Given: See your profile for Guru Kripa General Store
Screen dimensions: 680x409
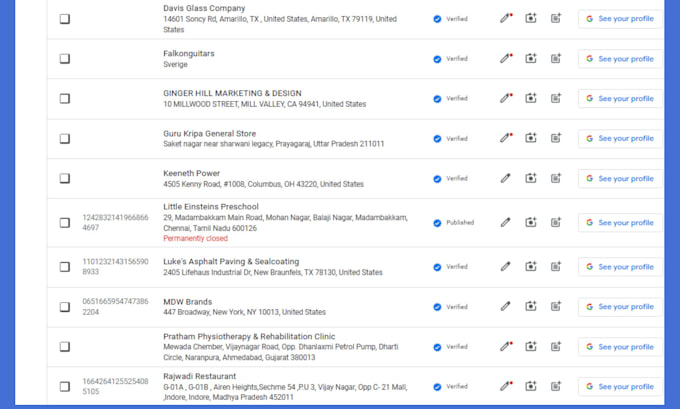Looking at the screenshot, I should click(x=620, y=138).
